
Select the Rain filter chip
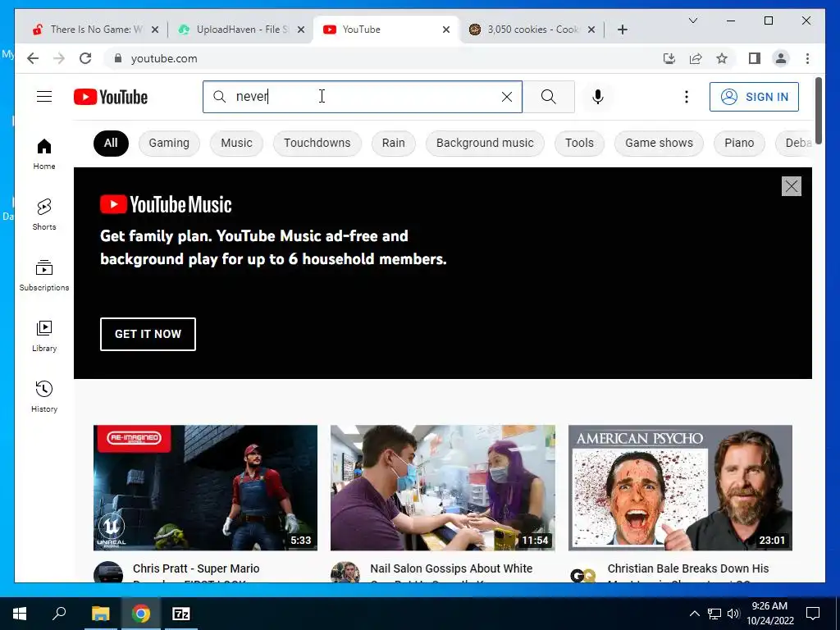[393, 143]
